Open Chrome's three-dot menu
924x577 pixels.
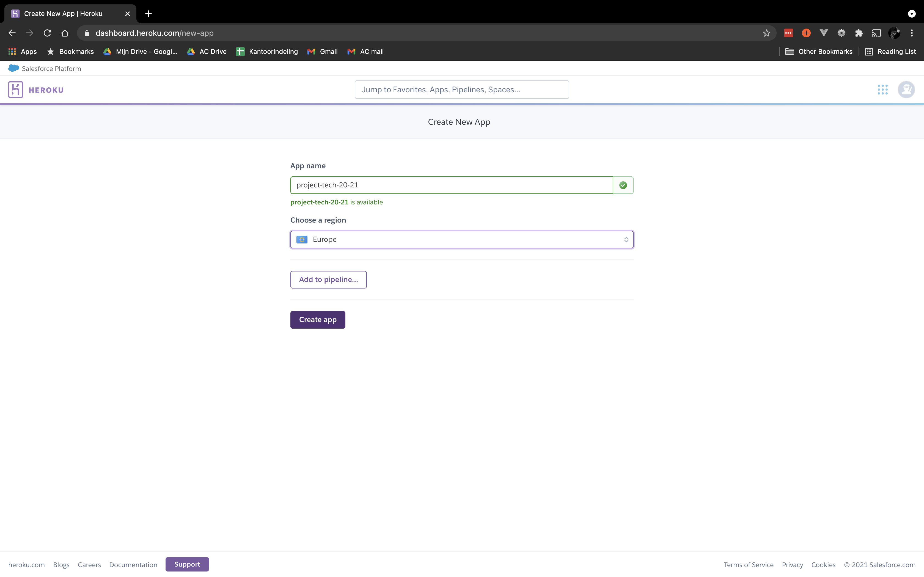point(912,33)
